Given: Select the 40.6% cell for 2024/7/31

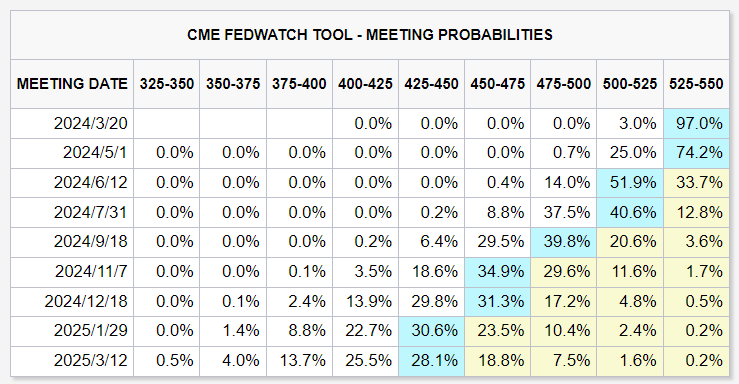Looking at the screenshot, I should point(630,212).
